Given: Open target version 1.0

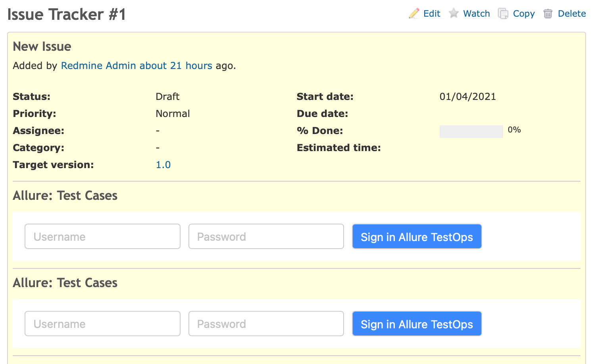Looking at the screenshot, I should pos(163,164).
